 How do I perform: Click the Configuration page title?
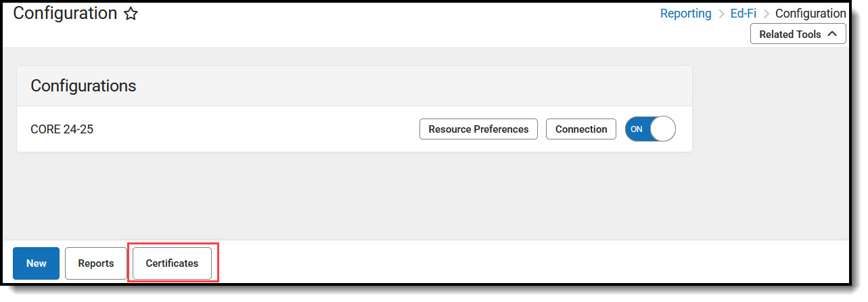click(x=65, y=14)
